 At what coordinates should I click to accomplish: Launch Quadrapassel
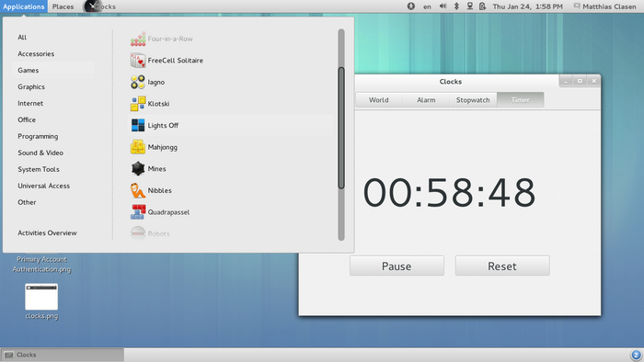(x=160, y=212)
